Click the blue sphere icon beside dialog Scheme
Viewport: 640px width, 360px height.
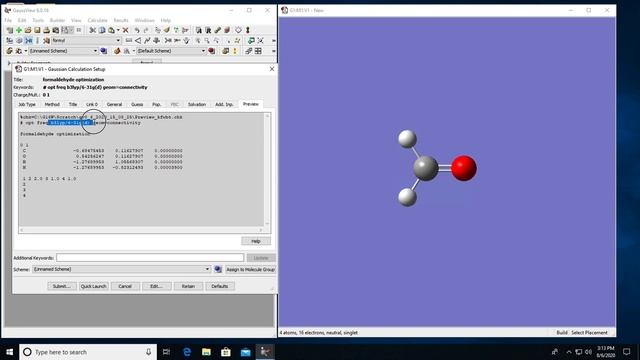click(218, 269)
